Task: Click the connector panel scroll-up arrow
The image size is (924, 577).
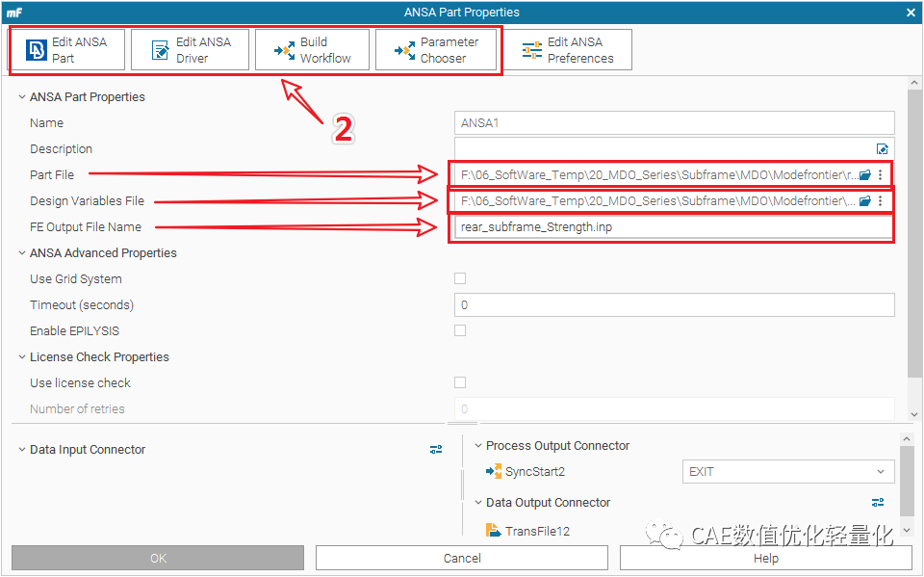Action: [x=907, y=438]
